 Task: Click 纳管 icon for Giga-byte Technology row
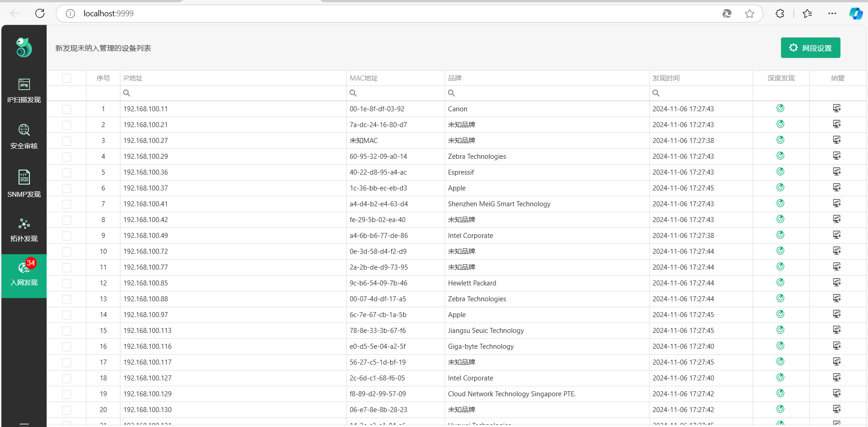pos(836,346)
